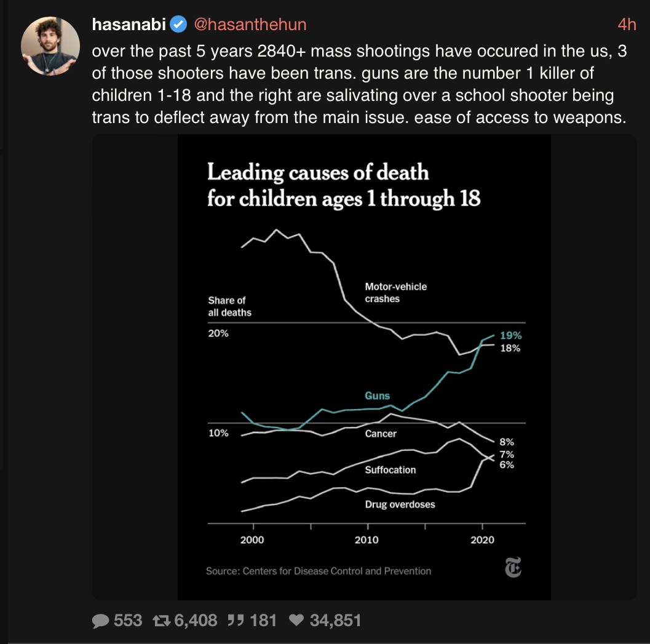650x644 pixels.
Task: Click the New York Times logo in chart
Action: click(x=513, y=567)
